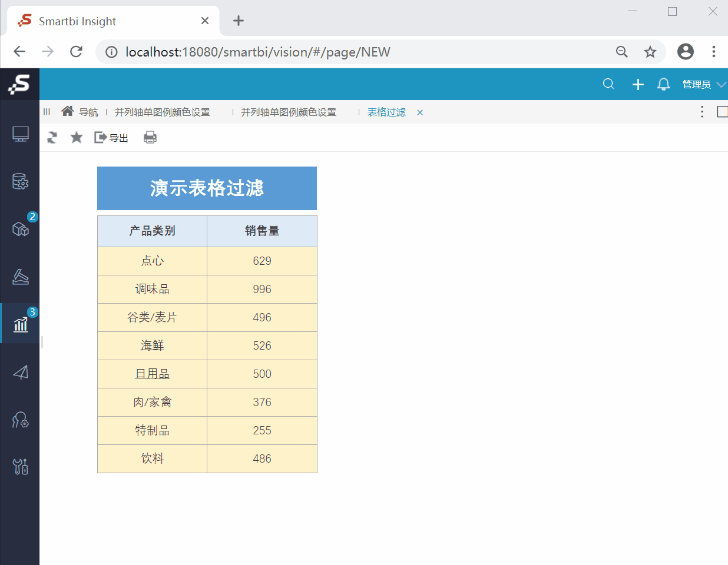Select the 表格过滤 tab
728x565 pixels.
click(x=386, y=112)
